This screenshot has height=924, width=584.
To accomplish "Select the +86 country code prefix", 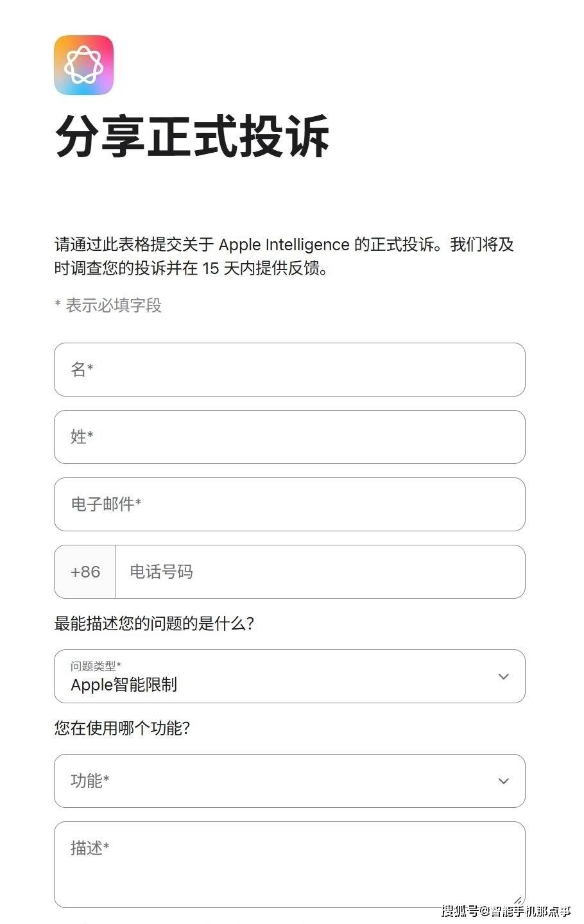I will 85,572.
